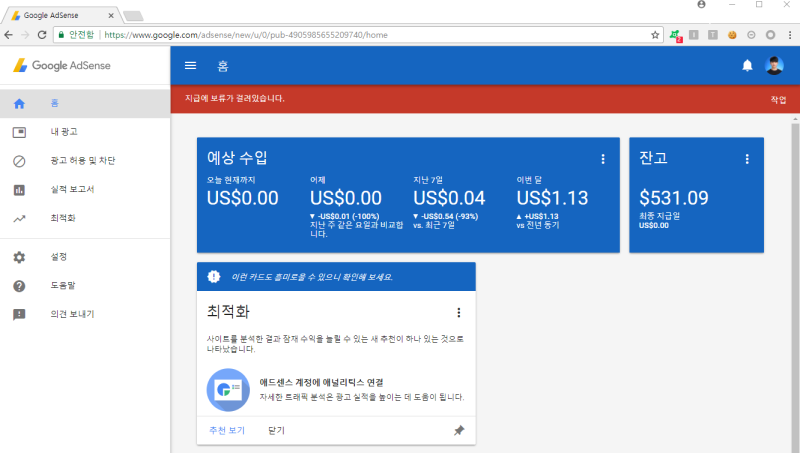
Task: Select 도움말 in the sidebar
Action: [x=85, y=285]
